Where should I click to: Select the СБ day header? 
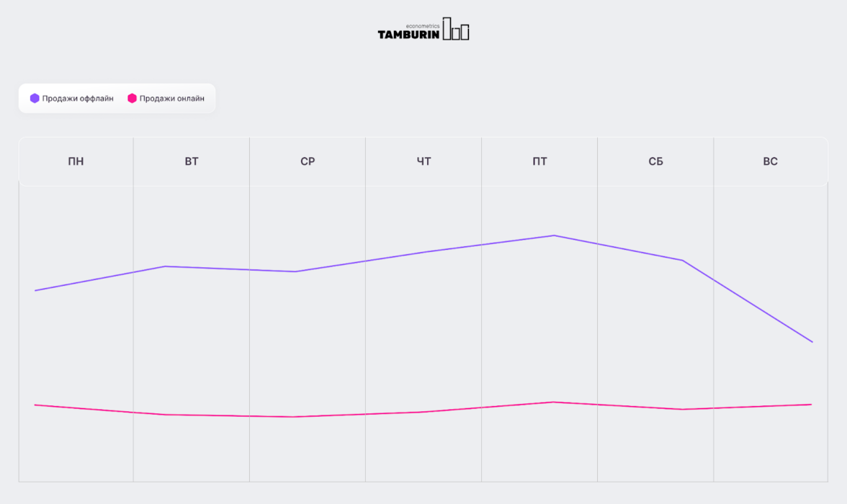655,161
